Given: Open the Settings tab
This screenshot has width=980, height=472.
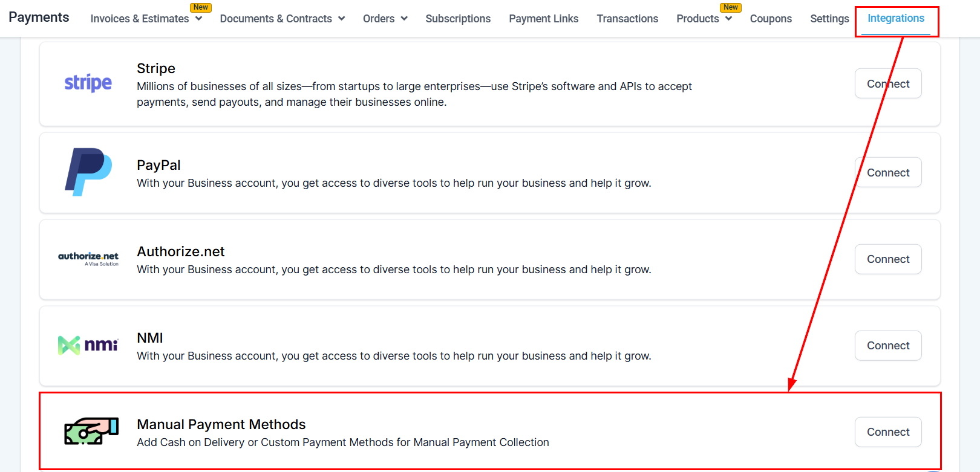Looking at the screenshot, I should (x=829, y=19).
